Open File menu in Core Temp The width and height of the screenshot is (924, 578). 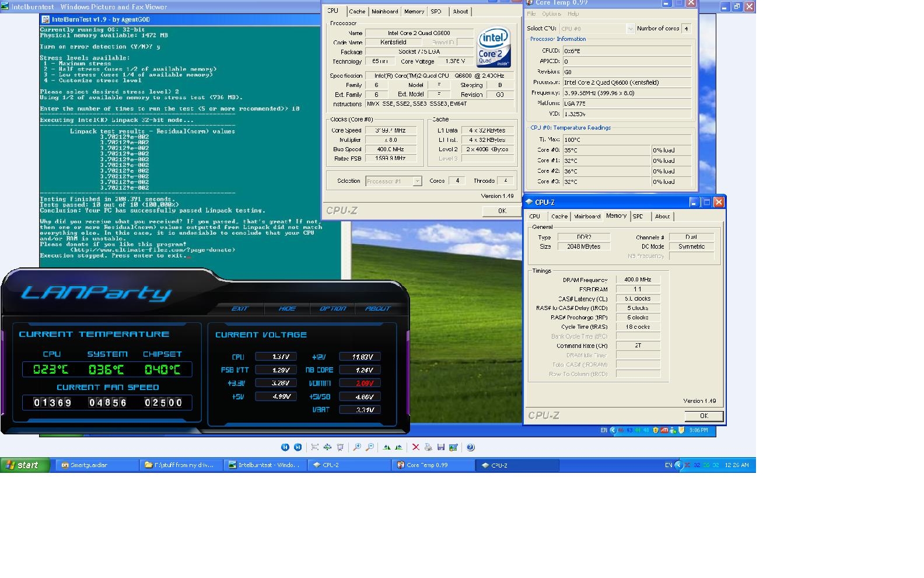(531, 13)
